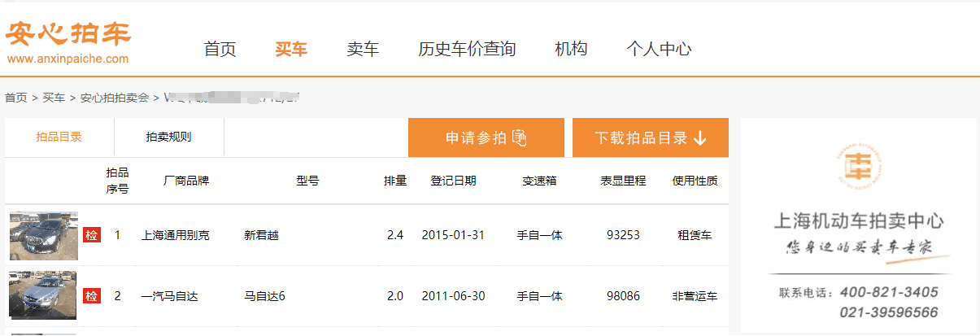Click the document icon in 申请参拍 button
The width and height of the screenshot is (980, 336).
[x=520, y=138]
